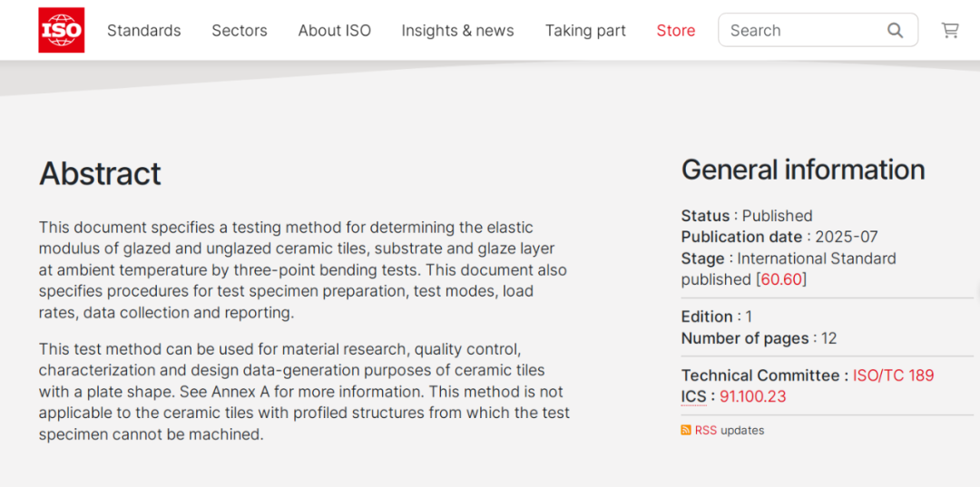Open Insights & news in navigation
The width and height of the screenshot is (980, 487).
[x=457, y=31]
